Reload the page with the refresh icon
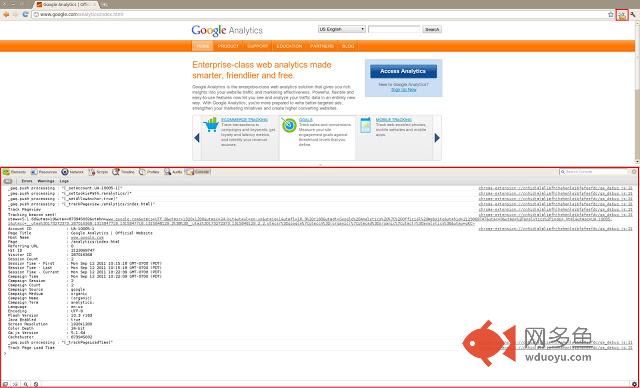This screenshot has width=640, height=388. [x=25, y=14]
